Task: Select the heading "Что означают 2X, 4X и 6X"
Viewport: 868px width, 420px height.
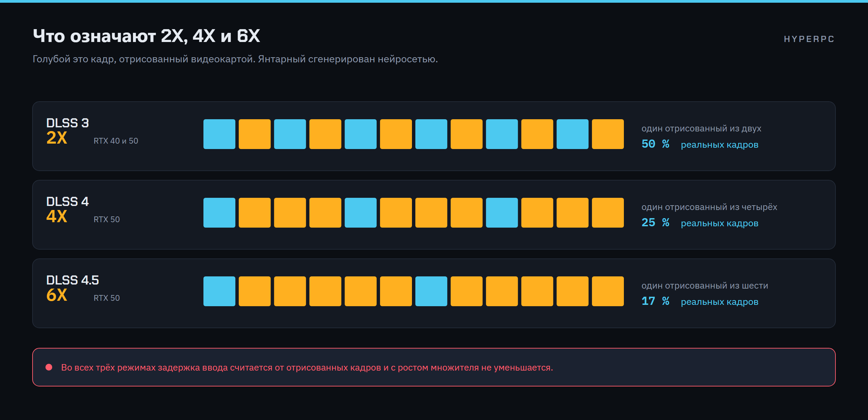Action: pyautogui.click(x=146, y=36)
